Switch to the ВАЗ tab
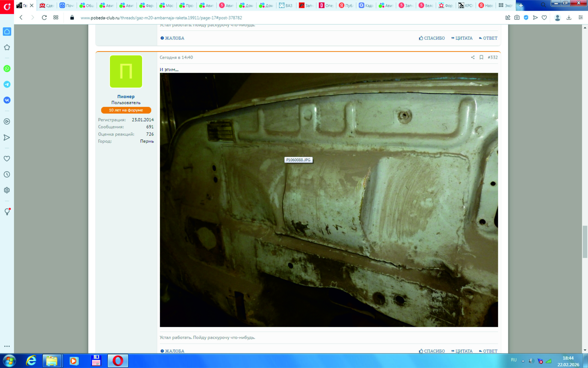 (x=286, y=5)
